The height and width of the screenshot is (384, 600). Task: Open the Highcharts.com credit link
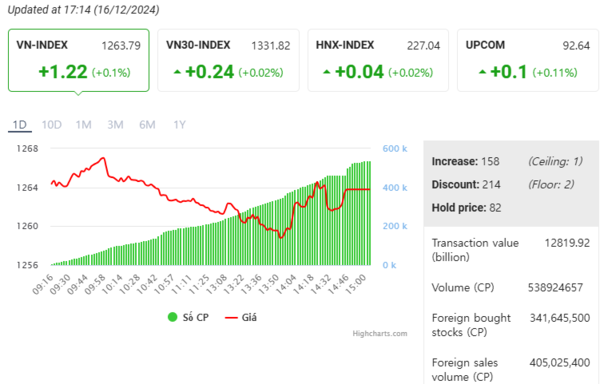pos(380,334)
